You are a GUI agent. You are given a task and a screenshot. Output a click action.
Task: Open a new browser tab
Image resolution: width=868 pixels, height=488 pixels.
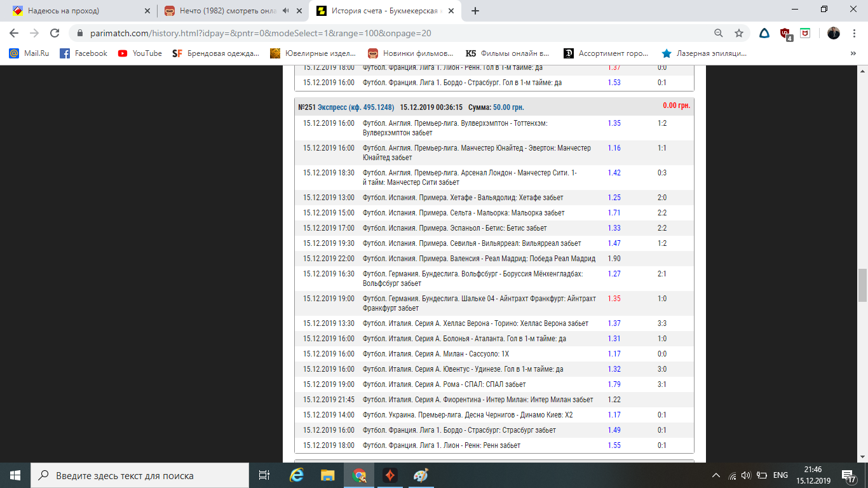tap(475, 11)
